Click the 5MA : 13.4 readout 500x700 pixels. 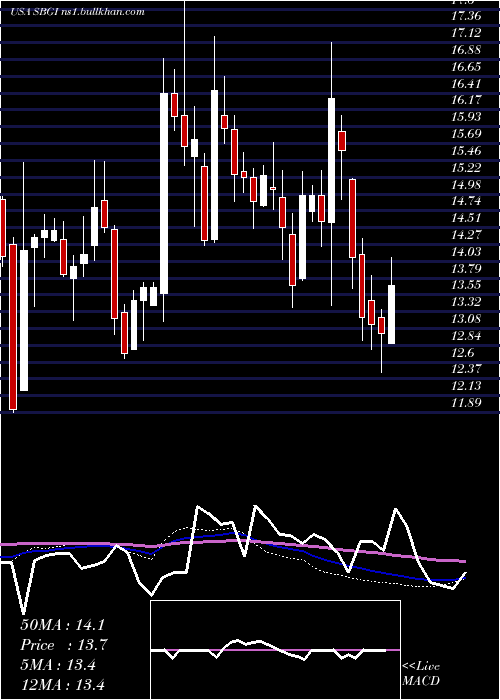(x=58, y=665)
